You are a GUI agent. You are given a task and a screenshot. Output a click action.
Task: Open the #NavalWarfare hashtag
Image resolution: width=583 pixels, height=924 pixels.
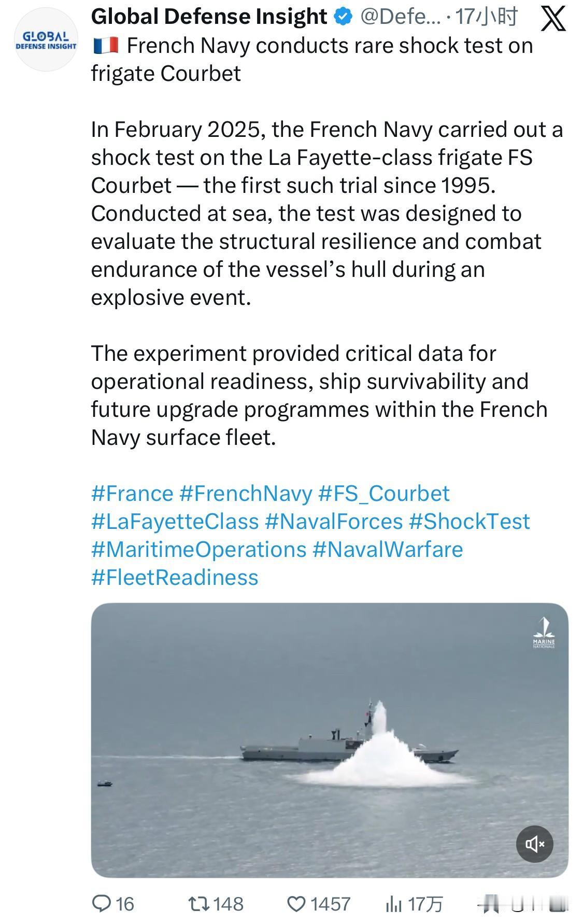(x=388, y=549)
